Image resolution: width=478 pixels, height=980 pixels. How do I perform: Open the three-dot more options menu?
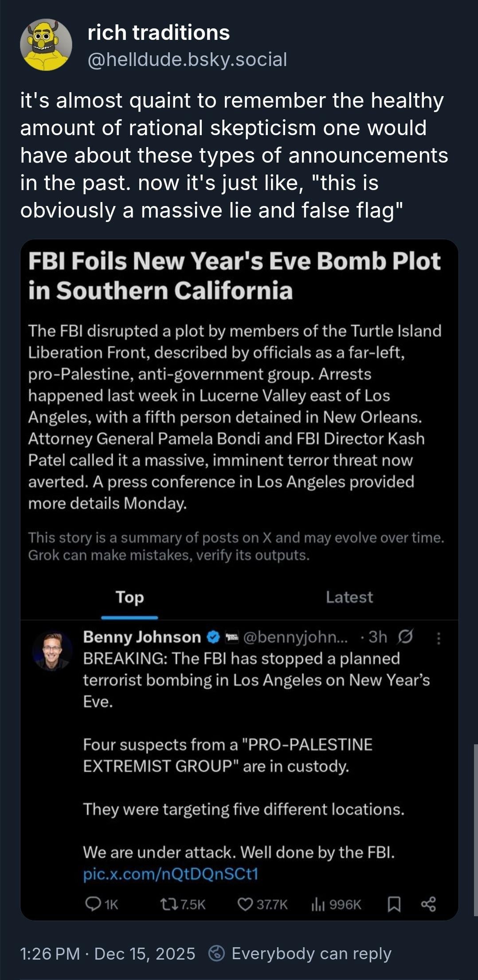[439, 638]
